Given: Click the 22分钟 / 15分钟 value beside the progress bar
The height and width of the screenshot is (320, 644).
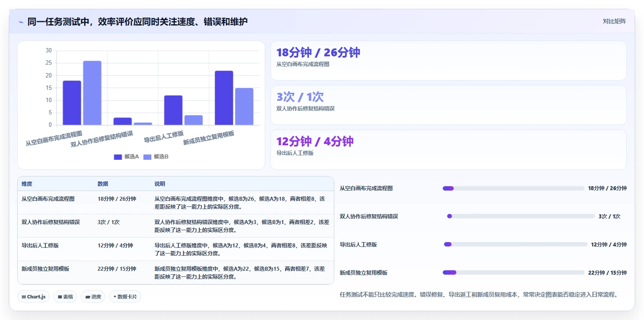Looking at the screenshot, I should pyautogui.click(x=607, y=273).
